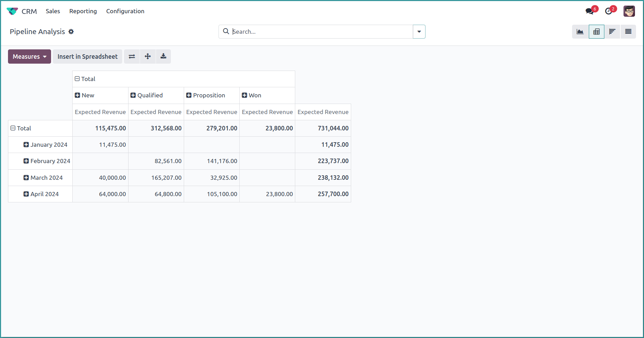
Task: Switch to the list view
Action: click(x=628, y=31)
